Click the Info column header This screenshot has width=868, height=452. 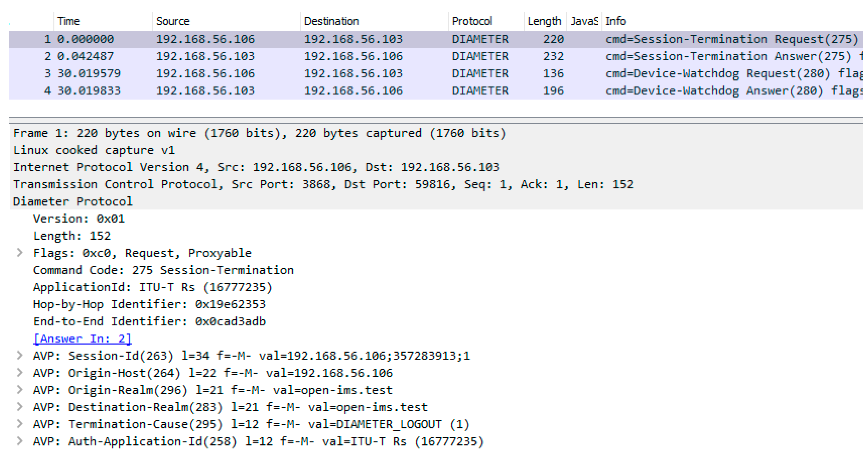point(615,21)
